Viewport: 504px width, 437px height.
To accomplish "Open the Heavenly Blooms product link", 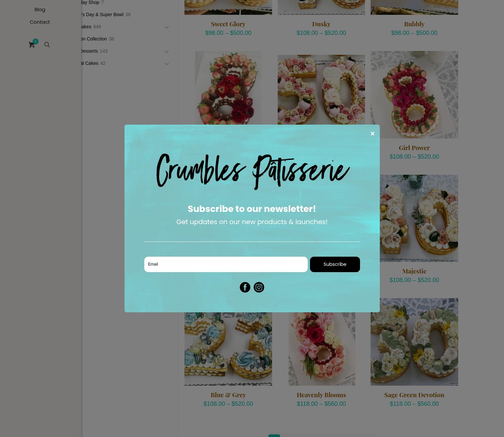I will (321, 395).
